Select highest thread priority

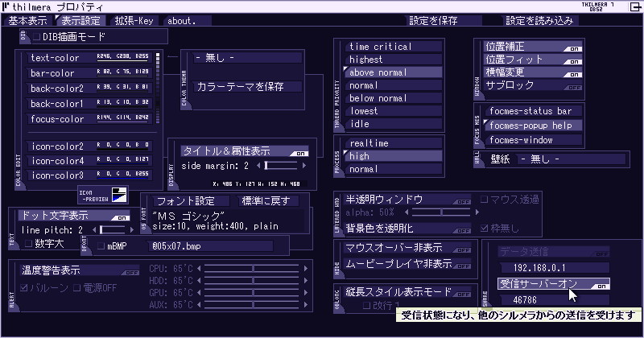pyautogui.click(x=394, y=60)
